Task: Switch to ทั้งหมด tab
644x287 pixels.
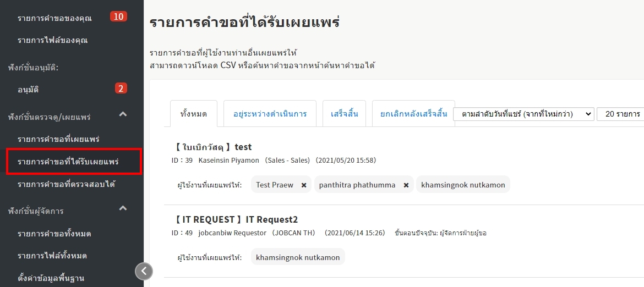Action: [x=194, y=114]
